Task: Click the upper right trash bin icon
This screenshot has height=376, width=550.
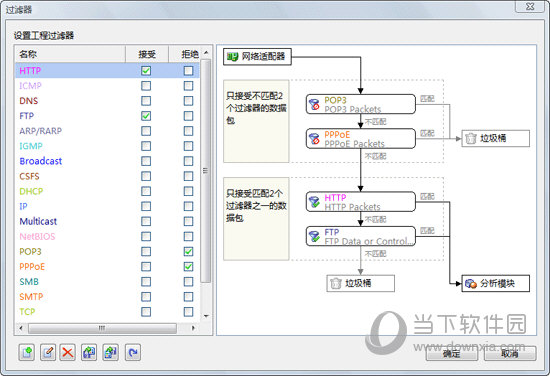Action: click(471, 139)
